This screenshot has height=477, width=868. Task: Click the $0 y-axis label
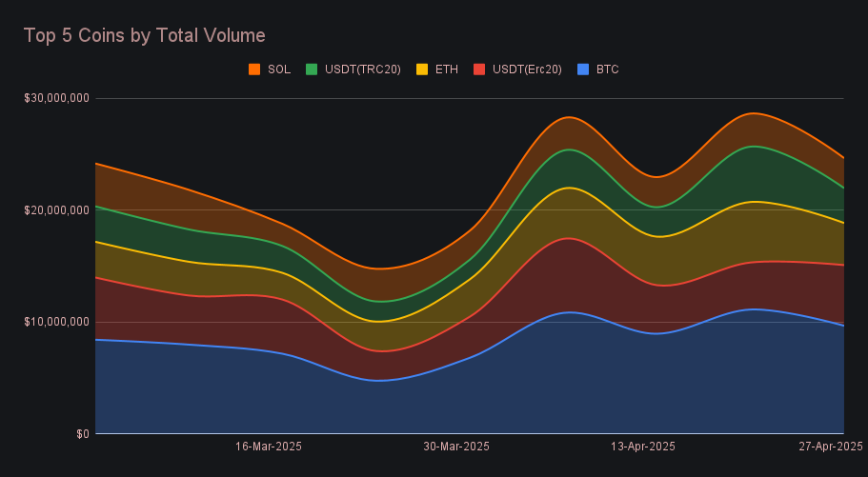coord(83,434)
